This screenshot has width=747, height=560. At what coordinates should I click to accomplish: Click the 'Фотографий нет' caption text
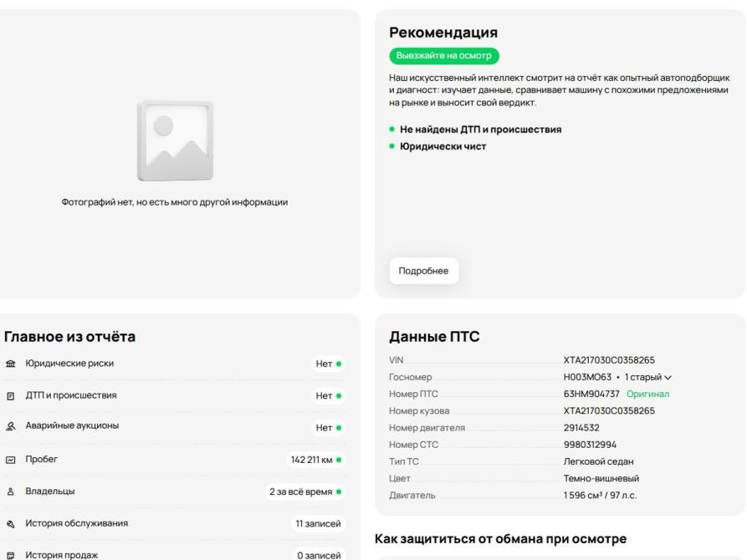[x=174, y=202]
